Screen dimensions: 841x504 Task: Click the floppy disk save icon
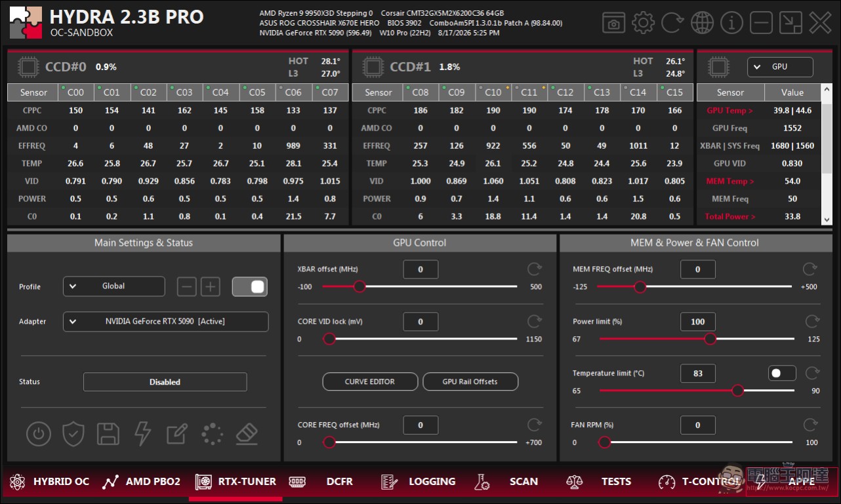pyautogui.click(x=108, y=433)
